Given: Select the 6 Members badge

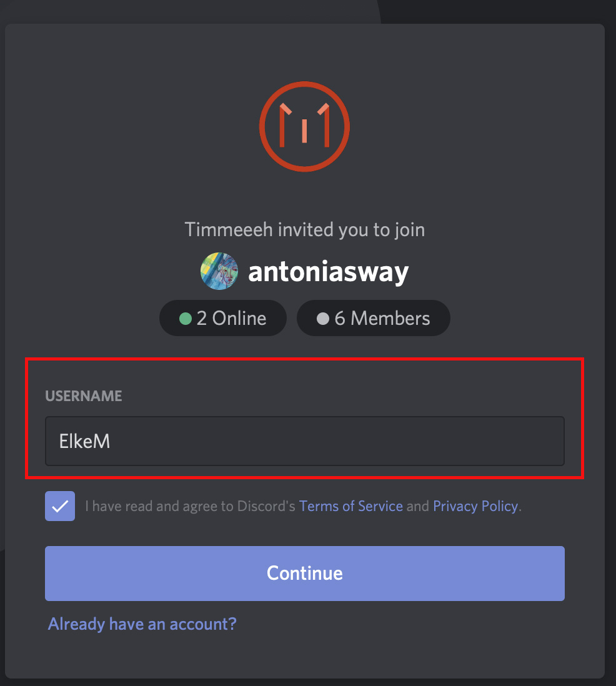Looking at the screenshot, I should pos(373,318).
